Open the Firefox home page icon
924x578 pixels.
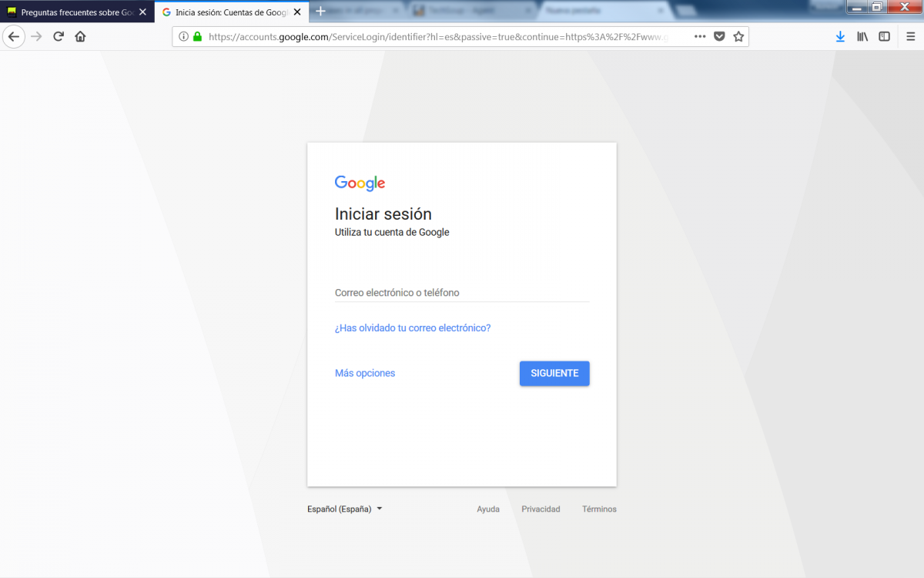click(80, 36)
